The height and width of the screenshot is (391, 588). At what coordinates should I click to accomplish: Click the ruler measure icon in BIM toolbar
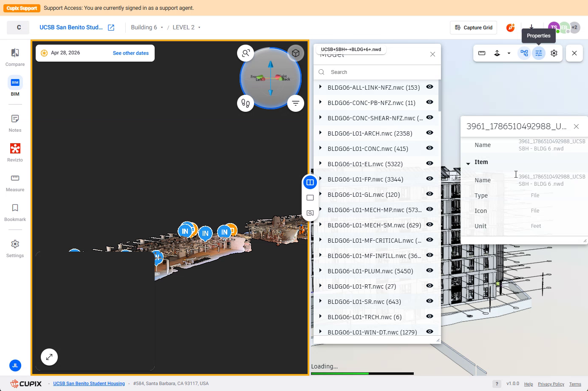click(x=482, y=53)
